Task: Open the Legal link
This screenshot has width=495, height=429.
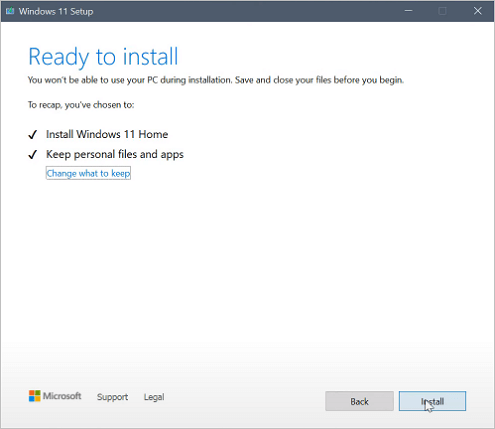Action: (x=154, y=397)
